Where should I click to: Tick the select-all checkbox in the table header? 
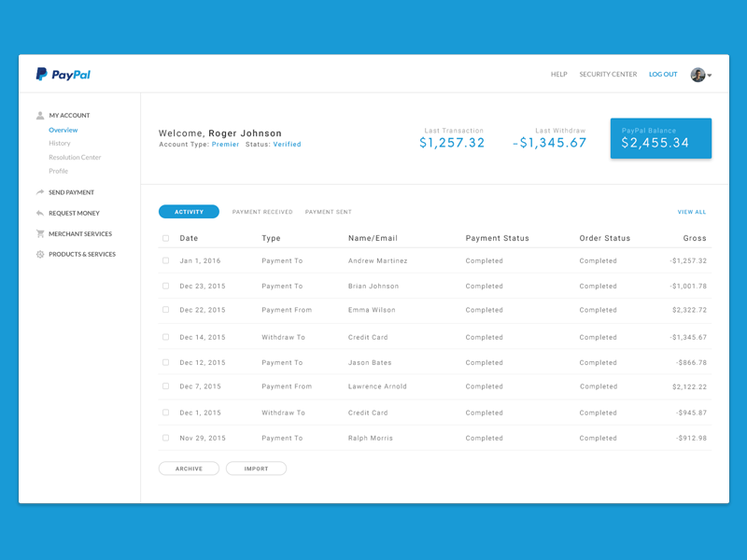click(165, 238)
